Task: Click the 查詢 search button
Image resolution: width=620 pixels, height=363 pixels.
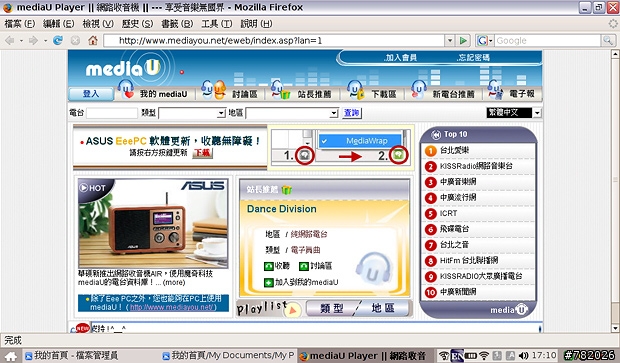Action: tap(351, 113)
